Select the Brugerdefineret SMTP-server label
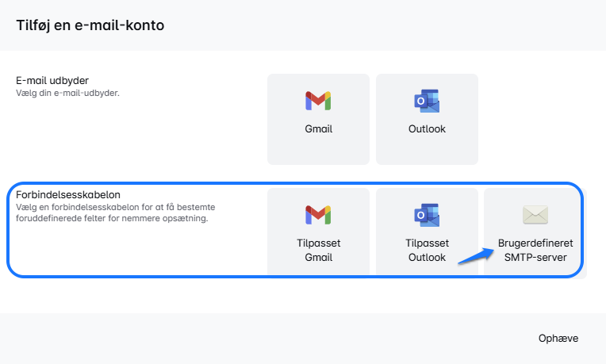This screenshot has width=606, height=364. click(x=535, y=250)
